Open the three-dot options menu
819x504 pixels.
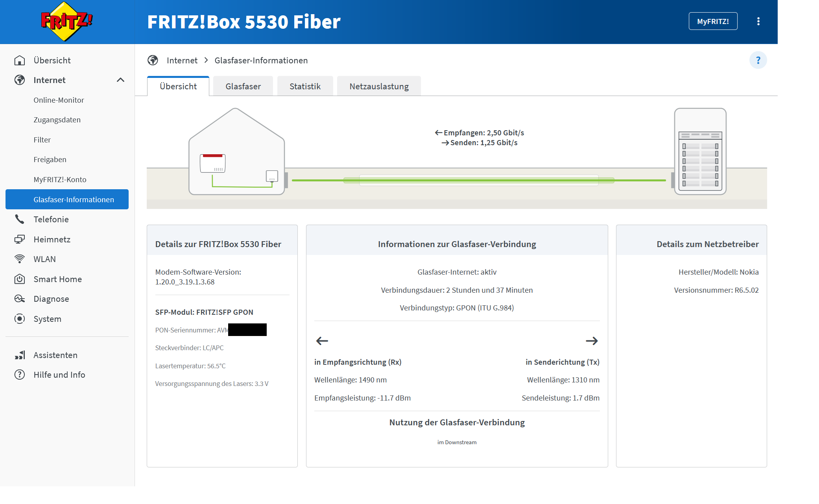[x=758, y=21]
